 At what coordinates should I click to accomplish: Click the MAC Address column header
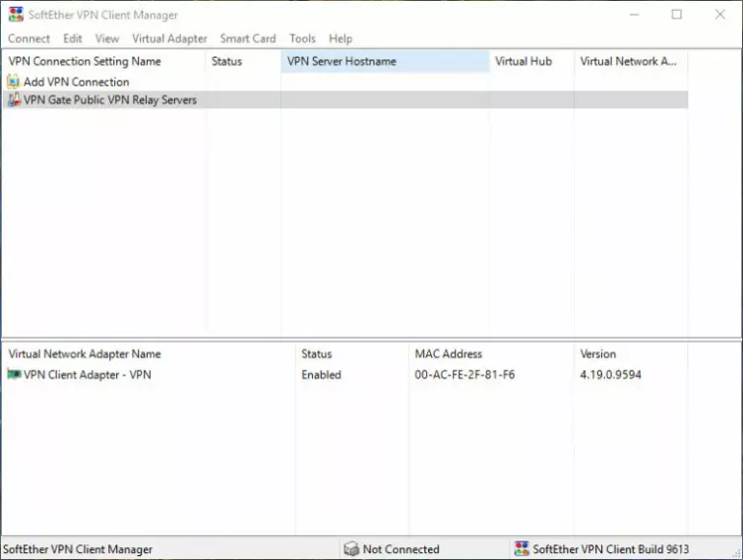click(448, 353)
